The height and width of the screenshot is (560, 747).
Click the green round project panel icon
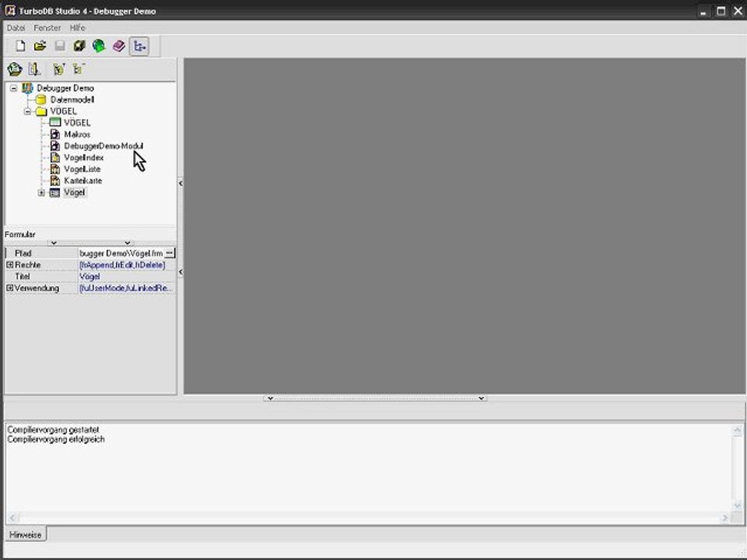click(15, 69)
